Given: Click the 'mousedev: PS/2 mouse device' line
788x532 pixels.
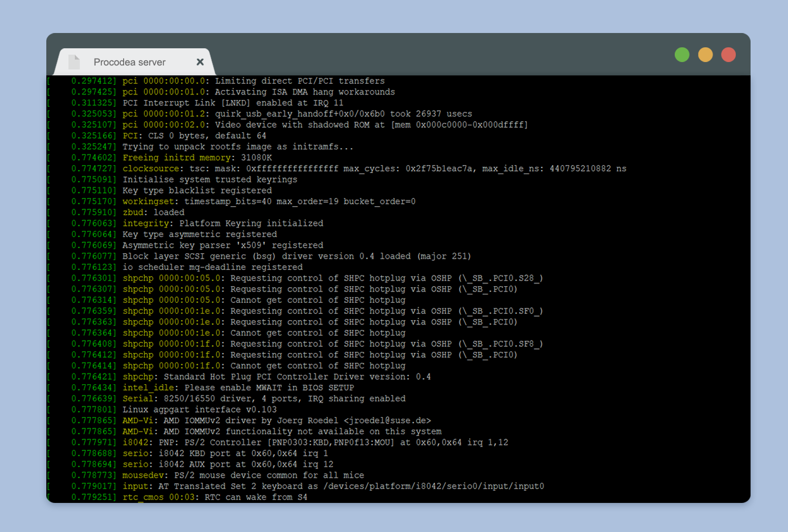Looking at the screenshot, I should tap(243, 475).
